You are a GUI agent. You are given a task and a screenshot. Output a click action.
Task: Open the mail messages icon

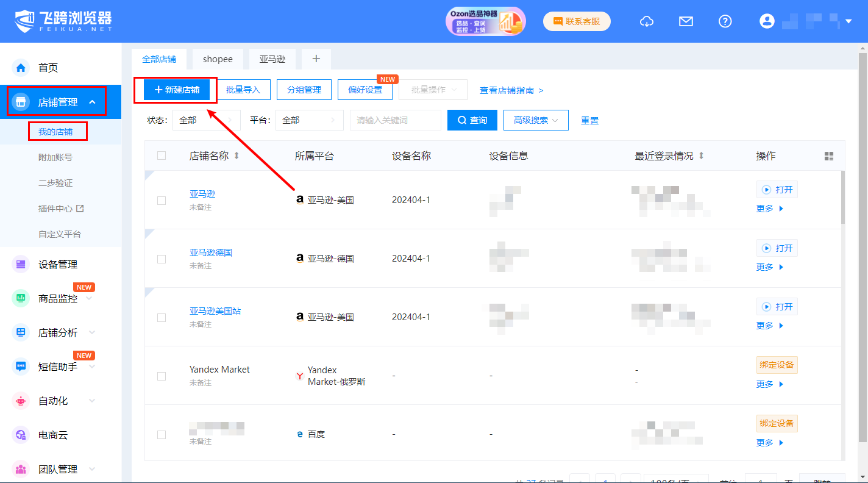686,21
